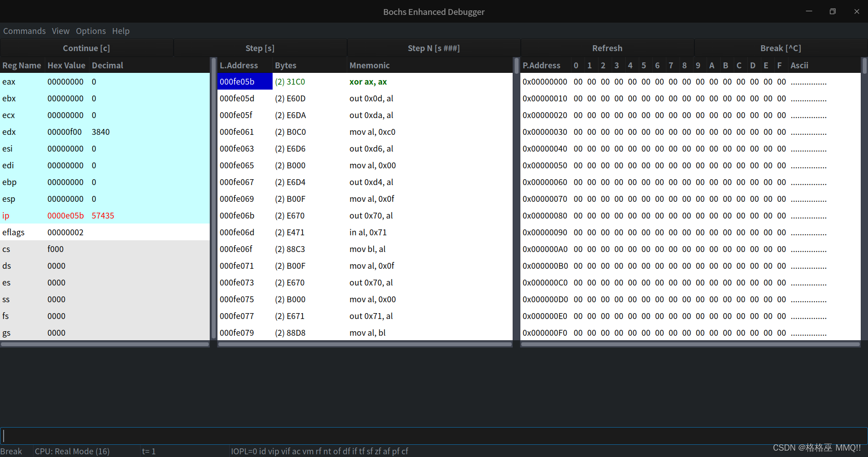Select the cs segment register row
The height and width of the screenshot is (457, 868).
tap(105, 249)
